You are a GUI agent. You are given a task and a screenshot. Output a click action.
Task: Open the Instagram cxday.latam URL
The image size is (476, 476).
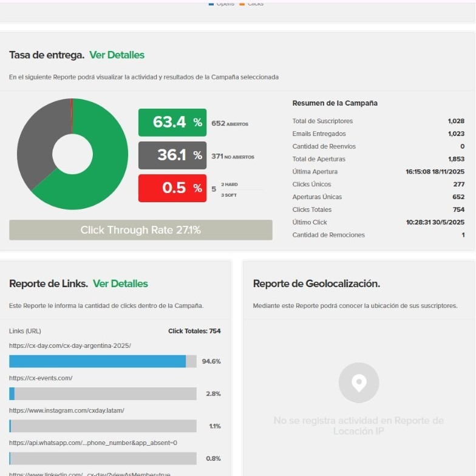tap(67, 410)
